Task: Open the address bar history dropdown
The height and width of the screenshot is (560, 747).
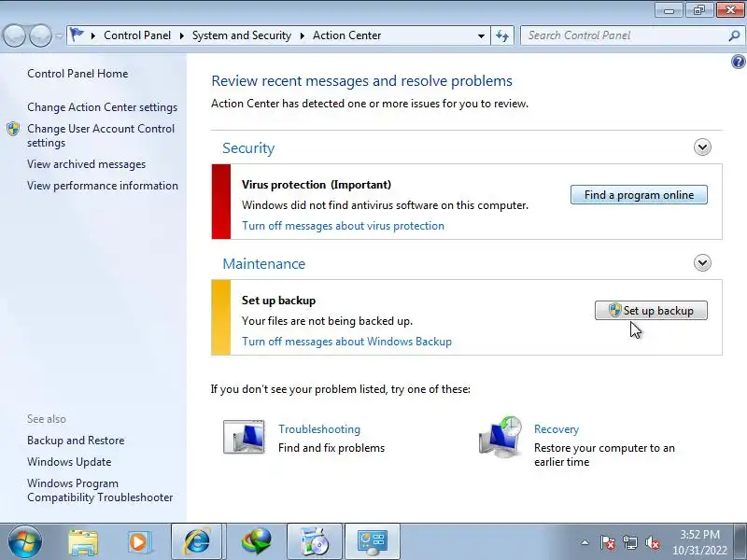Action: (481, 35)
